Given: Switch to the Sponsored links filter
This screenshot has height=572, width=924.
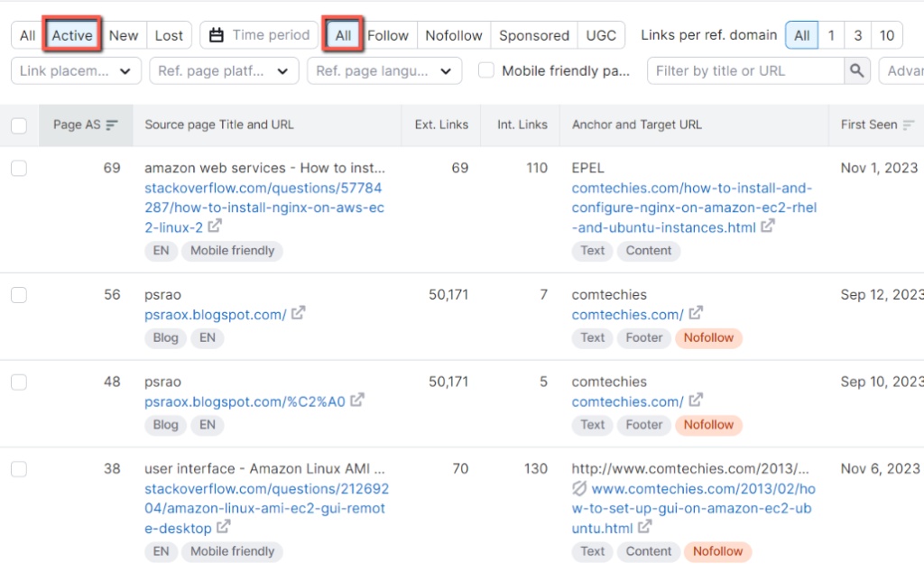Looking at the screenshot, I should 533,34.
